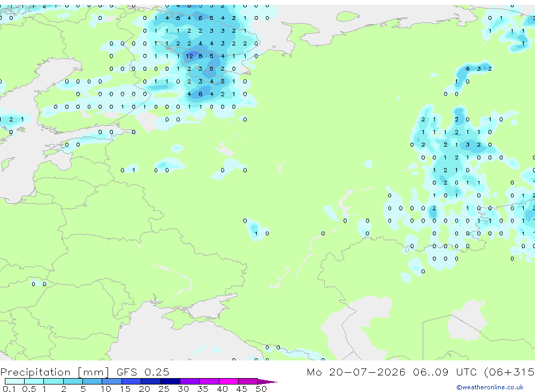Select the 1–2 mm legend color swatch

pos(53,381)
